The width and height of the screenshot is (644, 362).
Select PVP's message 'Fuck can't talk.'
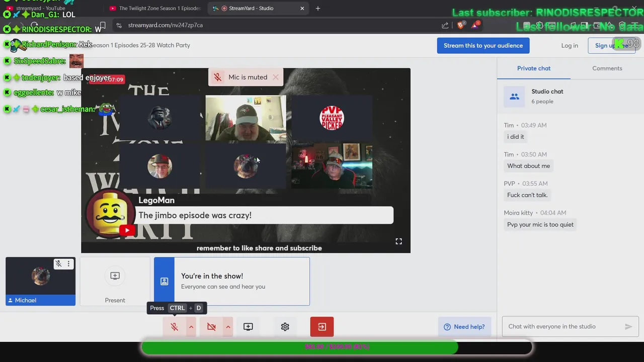coord(527,195)
